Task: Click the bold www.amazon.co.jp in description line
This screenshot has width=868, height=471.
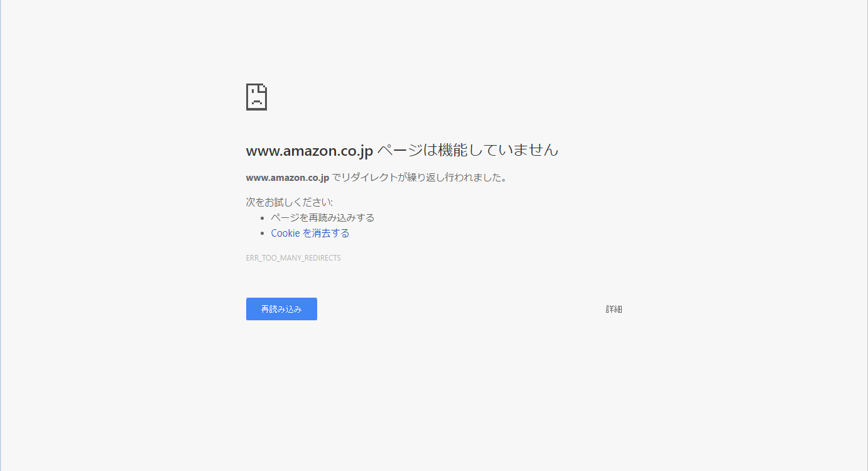Action: click(x=288, y=178)
